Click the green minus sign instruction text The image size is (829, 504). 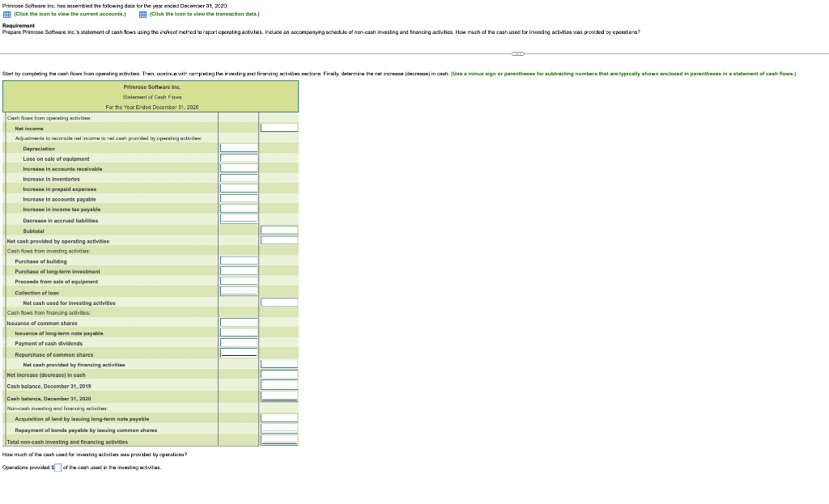(x=623, y=74)
